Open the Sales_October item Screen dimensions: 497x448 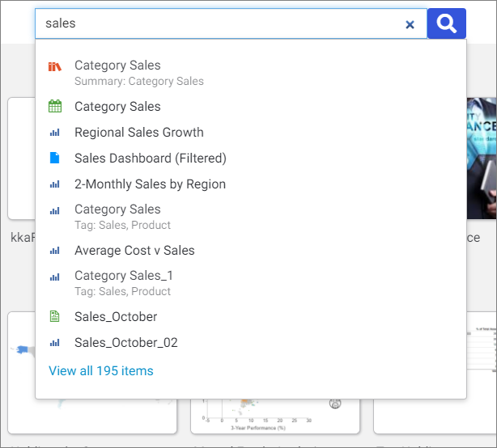116,317
